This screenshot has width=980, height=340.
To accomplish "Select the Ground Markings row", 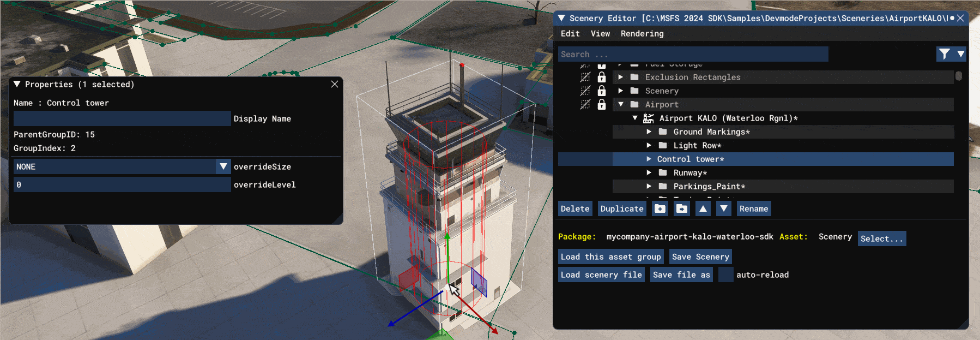I will click(783, 132).
